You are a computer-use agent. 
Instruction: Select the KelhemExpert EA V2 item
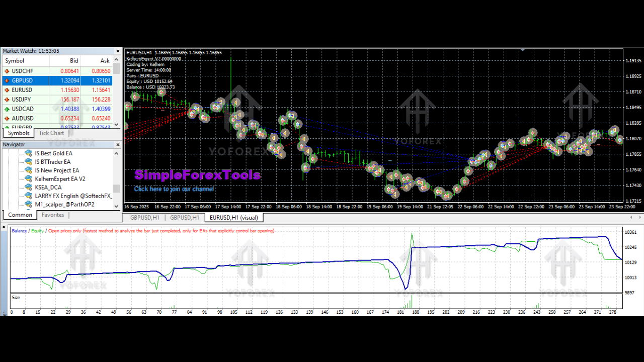pyautogui.click(x=60, y=179)
